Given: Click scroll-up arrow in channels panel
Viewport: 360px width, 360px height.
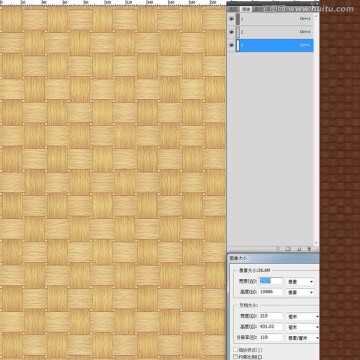Looking at the screenshot, I should 316,16.
